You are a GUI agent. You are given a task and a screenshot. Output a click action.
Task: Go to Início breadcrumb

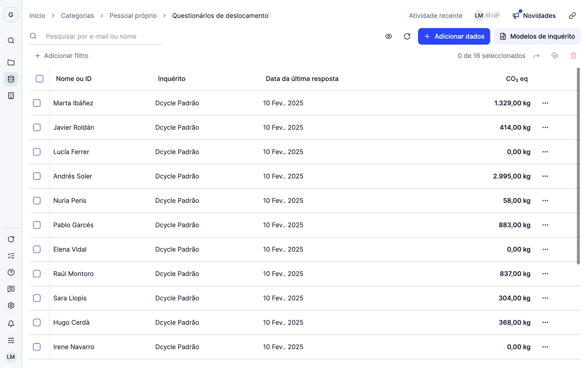[37, 16]
